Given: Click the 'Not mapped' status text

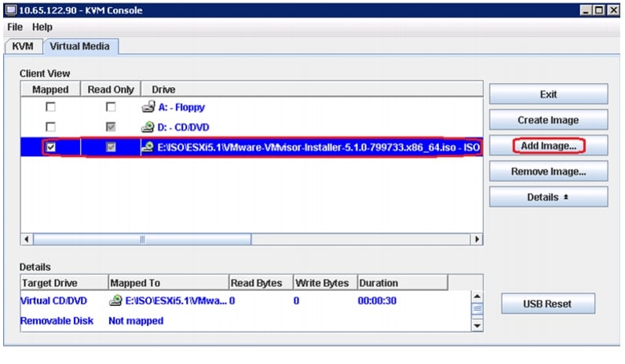Looking at the screenshot, I should [x=136, y=321].
